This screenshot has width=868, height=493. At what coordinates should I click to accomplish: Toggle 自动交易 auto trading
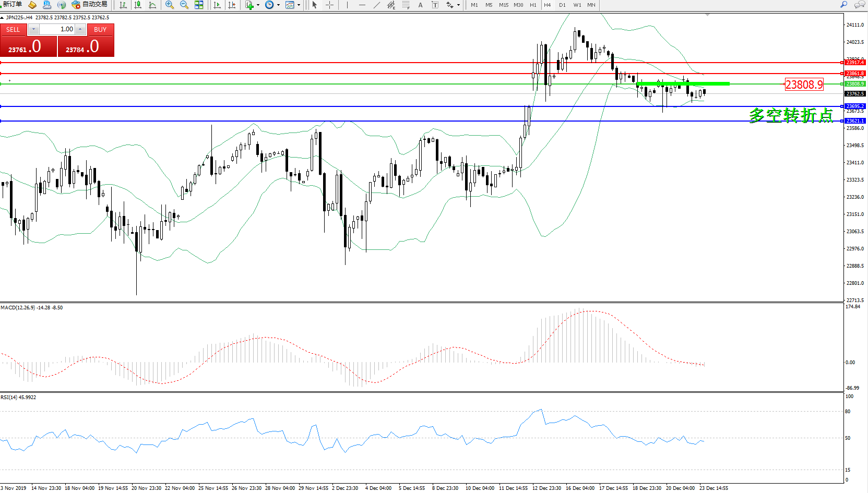(x=90, y=5)
